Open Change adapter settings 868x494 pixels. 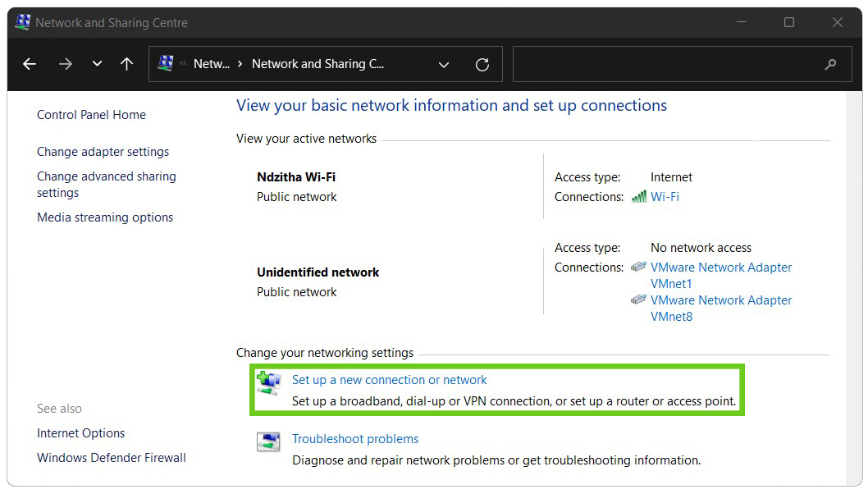point(103,152)
